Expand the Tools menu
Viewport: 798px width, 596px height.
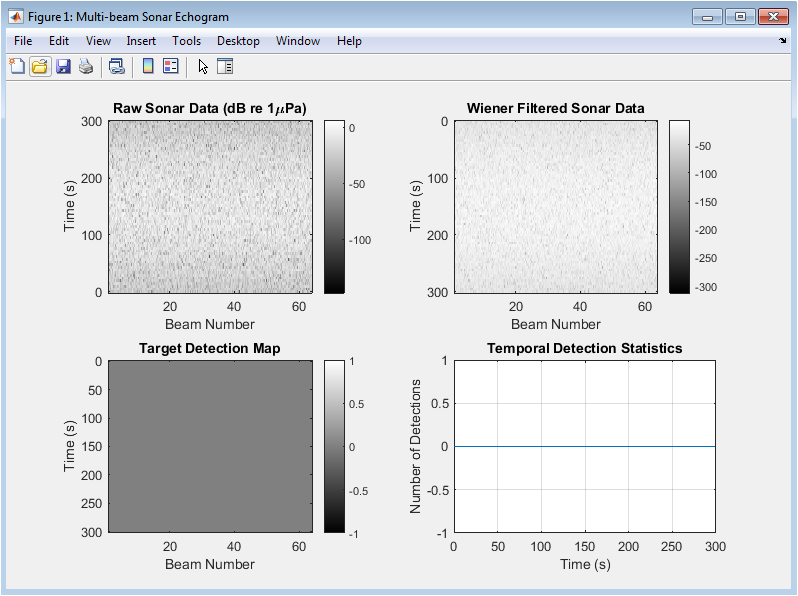(x=186, y=41)
